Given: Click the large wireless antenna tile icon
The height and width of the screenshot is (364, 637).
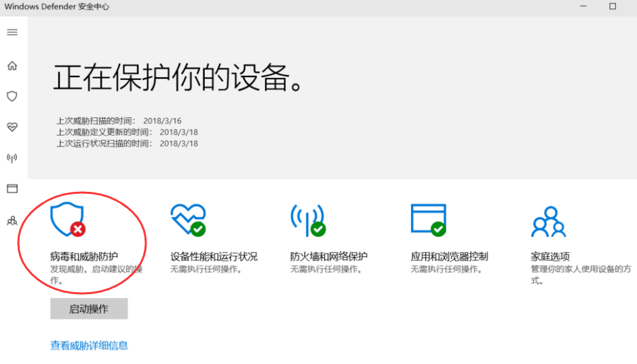Looking at the screenshot, I should [x=307, y=220].
